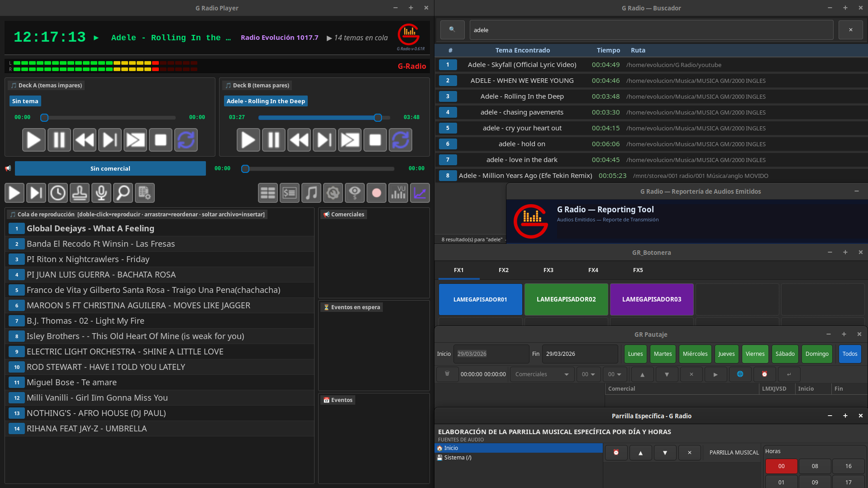This screenshot has width=868, height=488.
Task: Expand the second 00 minutes dropdown
Action: [615, 374]
